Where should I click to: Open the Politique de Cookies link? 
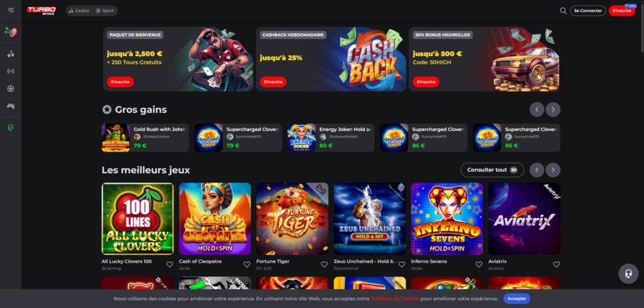[x=395, y=299]
